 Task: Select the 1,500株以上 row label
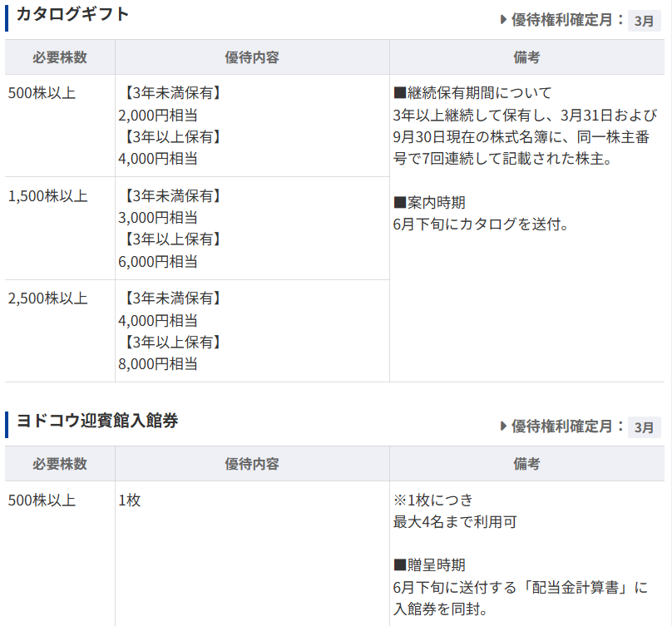tap(47, 196)
